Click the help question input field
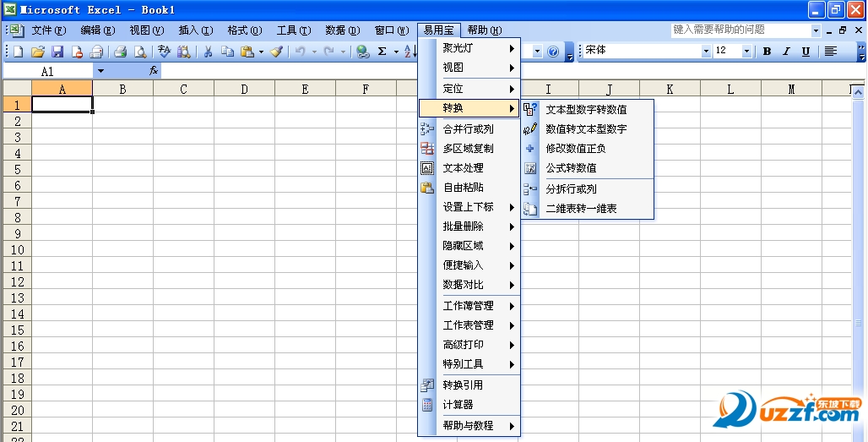Image resolution: width=868 pixels, height=442 pixels. click(x=741, y=30)
